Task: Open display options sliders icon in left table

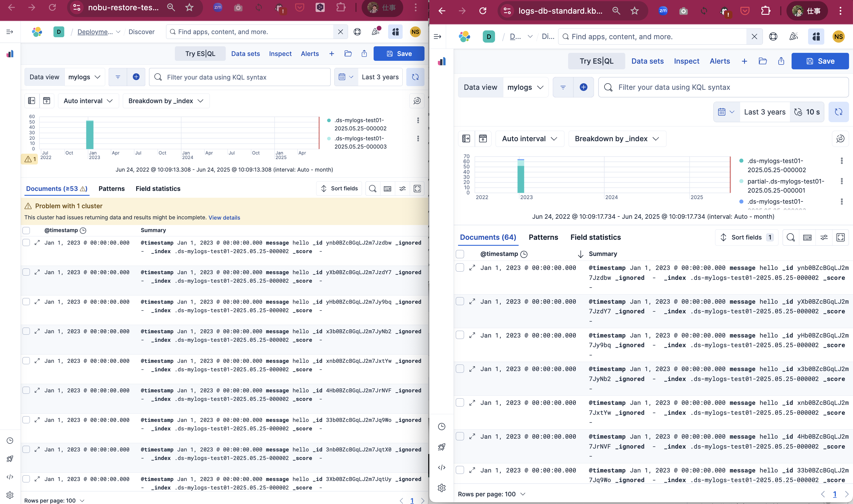Action: coord(402,188)
